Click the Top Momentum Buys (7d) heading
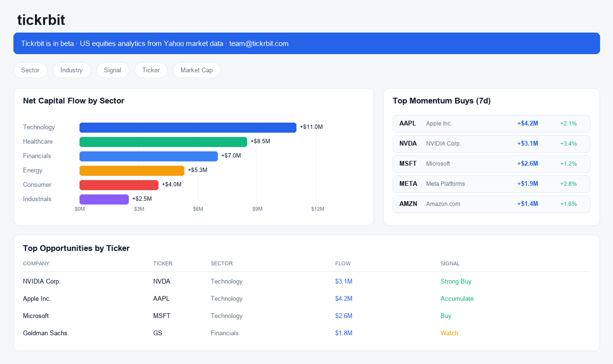 (x=442, y=101)
